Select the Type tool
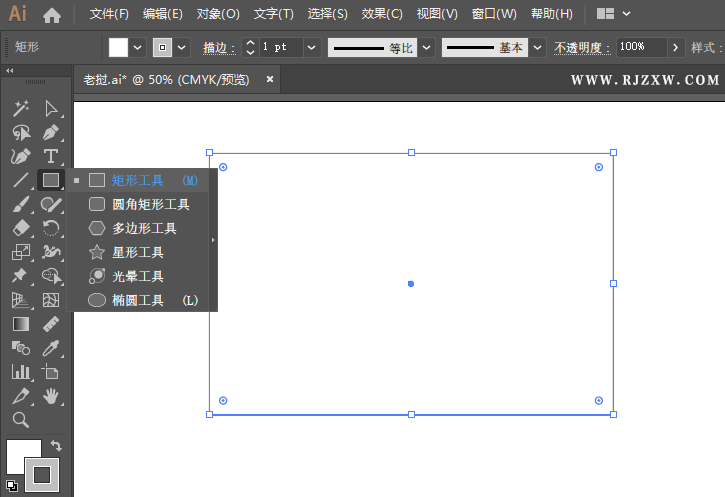 pos(51,157)
